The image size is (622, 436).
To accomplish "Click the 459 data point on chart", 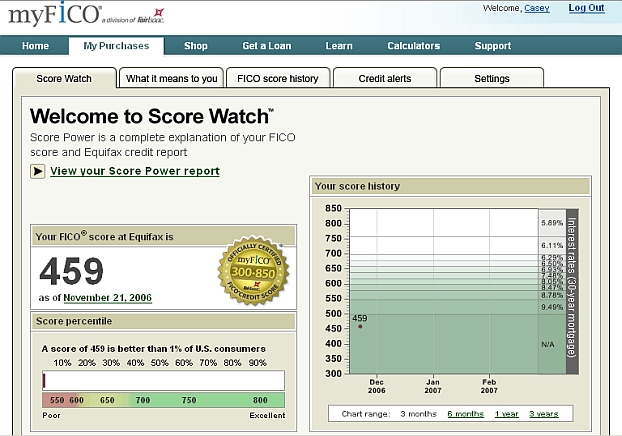I will coord(360,327).
